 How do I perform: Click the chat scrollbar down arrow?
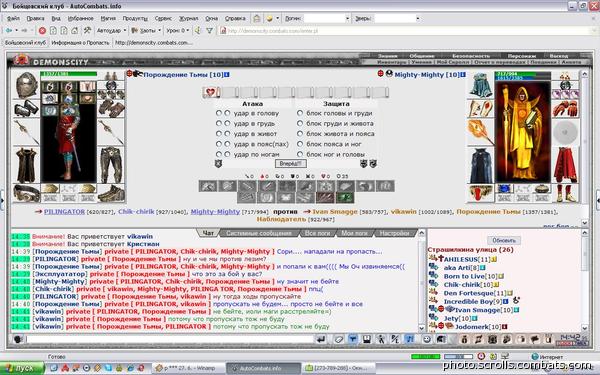tap(421, 328)
